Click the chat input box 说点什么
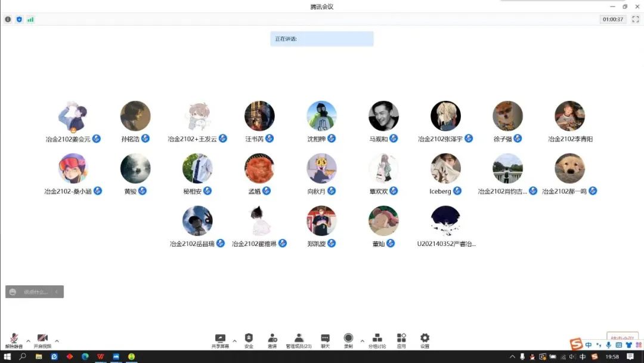Image resolution: width=644 pixels, height=363 pixels. [x=35, y=292]
